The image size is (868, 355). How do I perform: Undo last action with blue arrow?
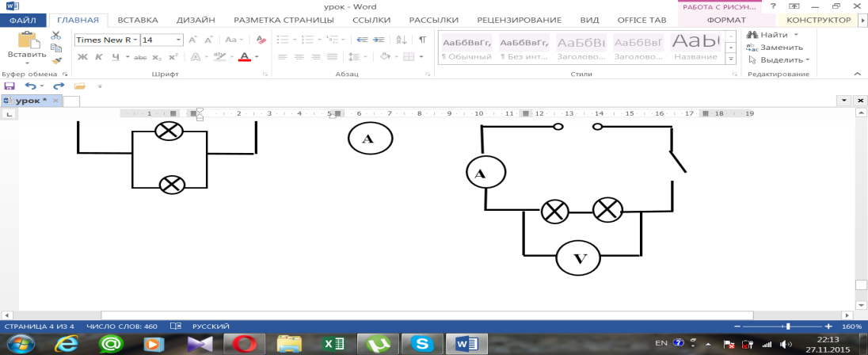coord(30,86)
